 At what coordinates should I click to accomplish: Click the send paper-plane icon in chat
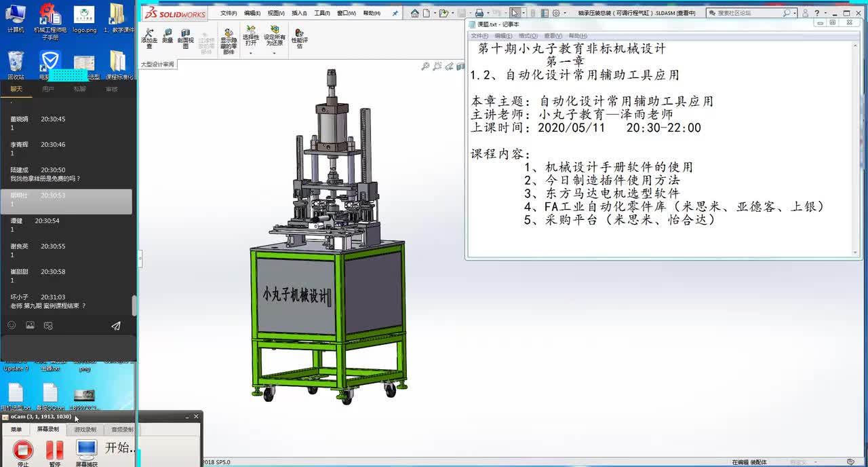pos(116,325)
